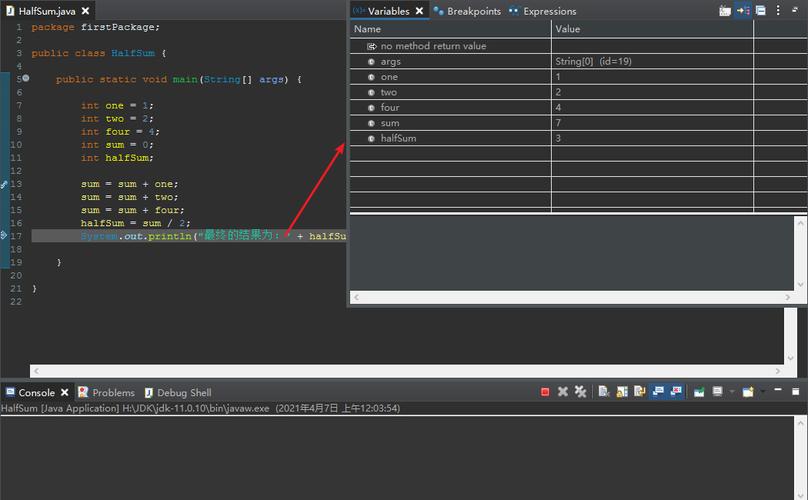Screen dimensions: 808x500
Task: Click 'public class HalfSum {' line
Action: (x=99, y=53)
